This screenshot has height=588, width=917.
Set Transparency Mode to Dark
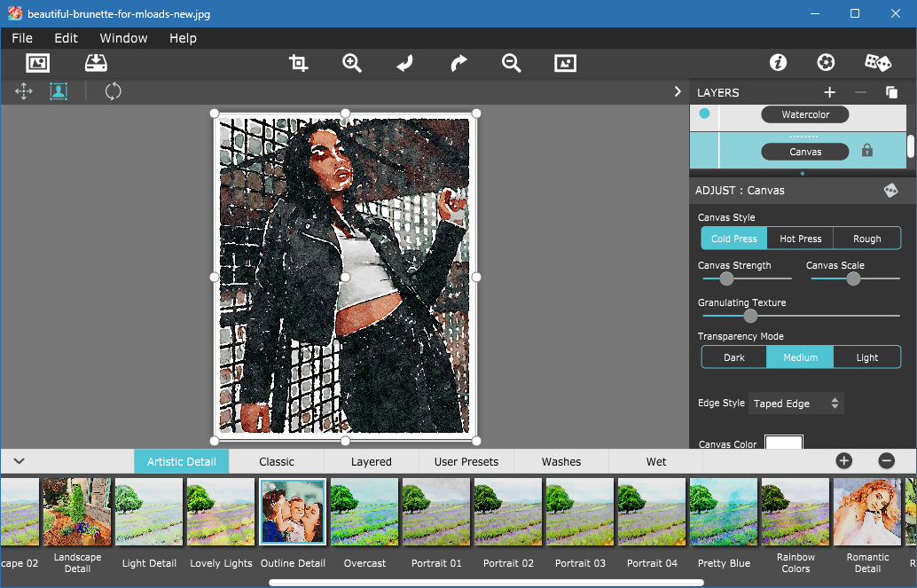click(734, 357)
